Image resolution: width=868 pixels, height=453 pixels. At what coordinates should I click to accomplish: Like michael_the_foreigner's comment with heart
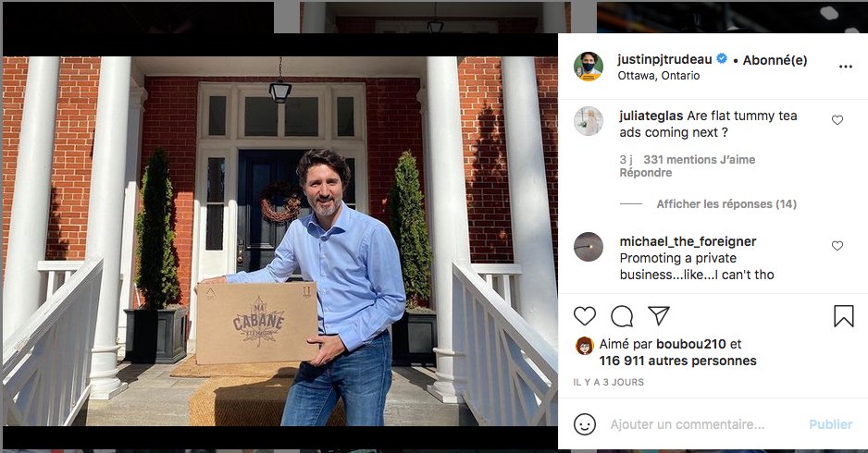(x=837, y=246)
